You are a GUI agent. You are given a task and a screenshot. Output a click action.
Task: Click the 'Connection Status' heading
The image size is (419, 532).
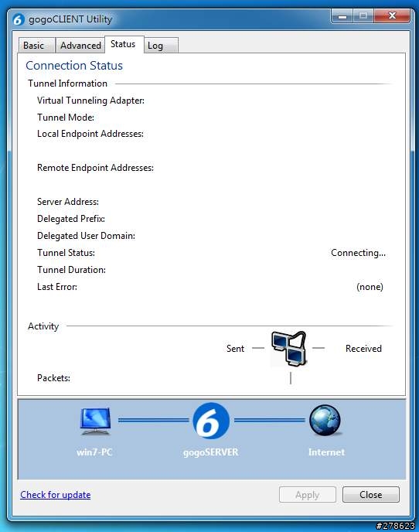(x=74, y=66)
